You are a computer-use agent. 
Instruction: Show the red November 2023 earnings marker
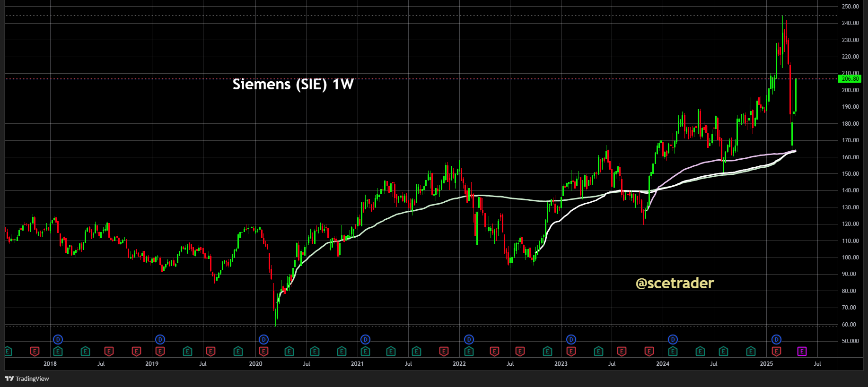pyautogui.click(x=649, y=351)
